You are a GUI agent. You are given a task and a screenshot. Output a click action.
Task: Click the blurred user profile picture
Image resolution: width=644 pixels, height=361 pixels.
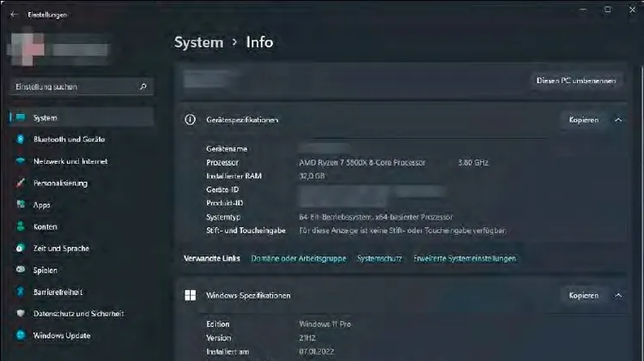pyautogui.click(x=26, y=48)
